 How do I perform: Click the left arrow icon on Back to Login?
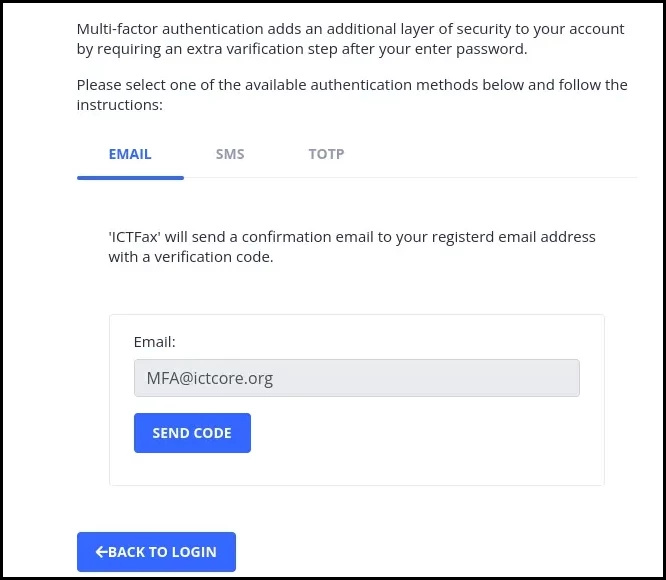(x=102, y=552)
